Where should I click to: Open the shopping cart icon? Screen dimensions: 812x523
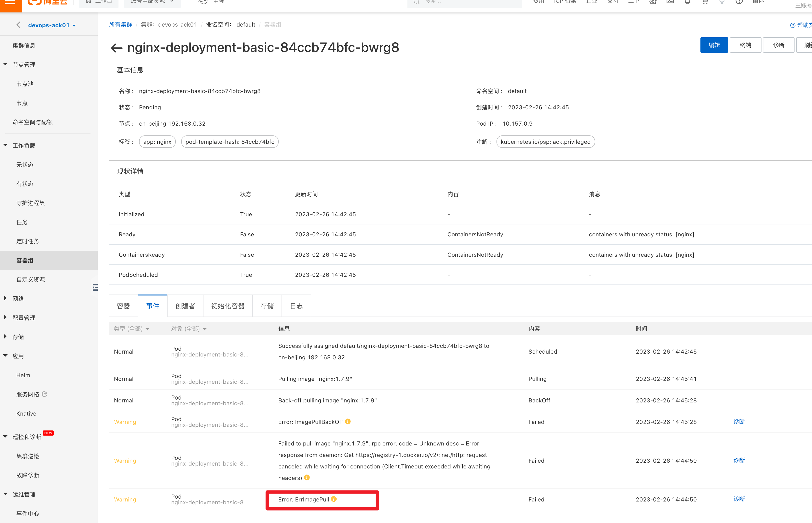[705, 2]
